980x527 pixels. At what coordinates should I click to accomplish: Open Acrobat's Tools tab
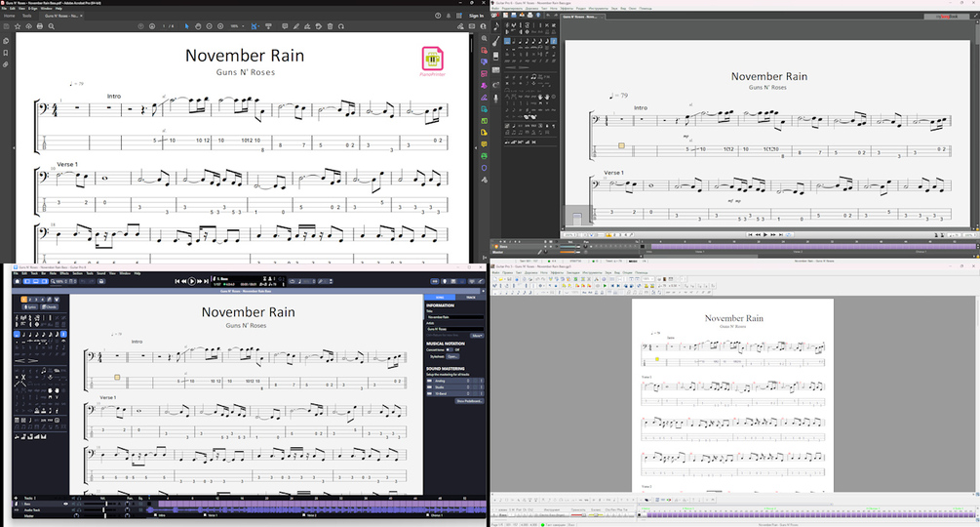[27, 16]
